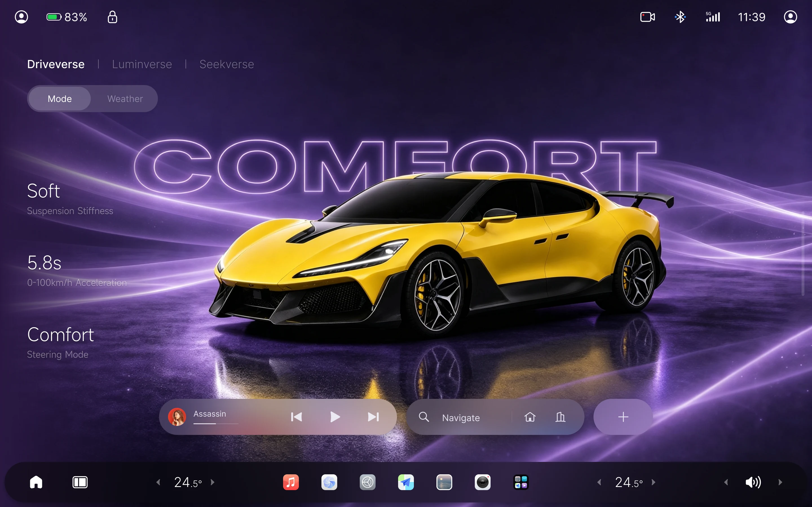This screenshot has width=812, height=507.
Task: Open the paper-plane navigation app
Action: click(x=406, y=482)
